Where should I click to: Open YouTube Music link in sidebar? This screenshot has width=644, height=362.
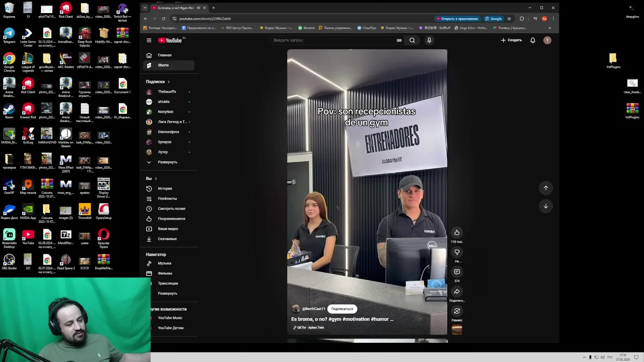pyautogui.click(x=170, y=318)
